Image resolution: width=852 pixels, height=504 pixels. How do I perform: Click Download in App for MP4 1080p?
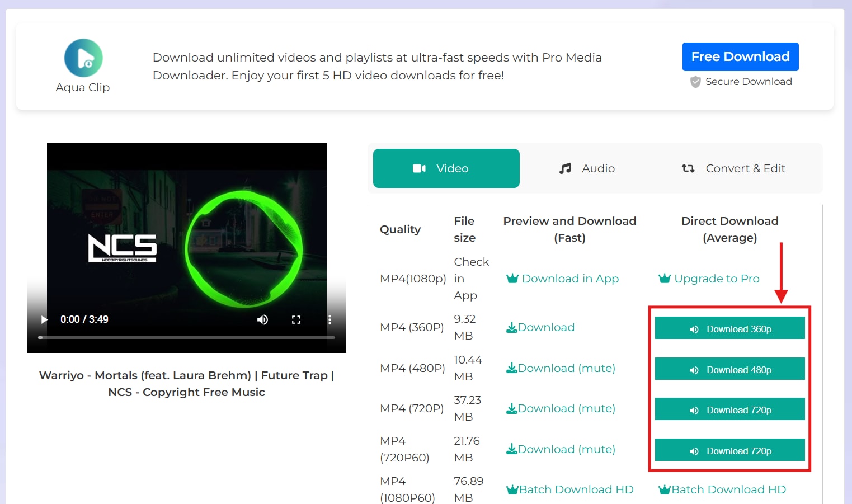563,279
